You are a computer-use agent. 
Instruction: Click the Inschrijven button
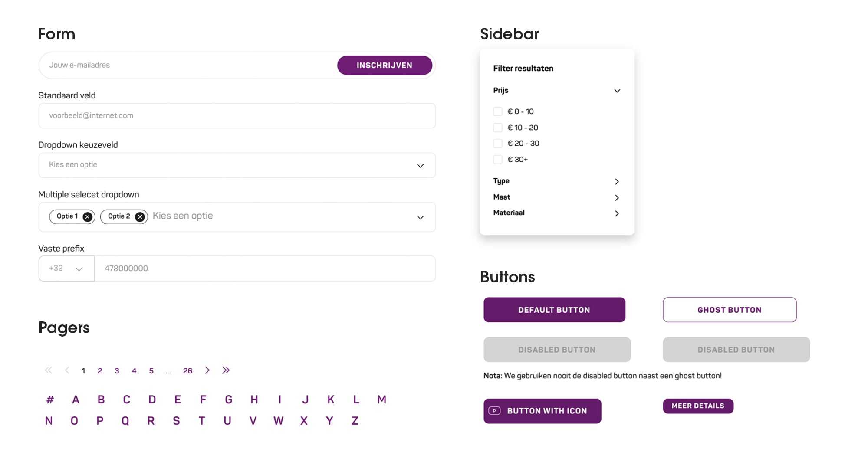pyautogui.click(x=385, y=66)
